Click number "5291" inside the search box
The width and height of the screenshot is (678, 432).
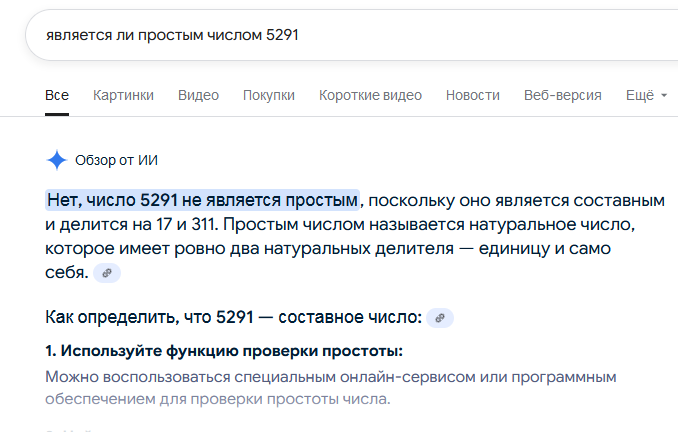pyautogui.click(x=282, y=34)
